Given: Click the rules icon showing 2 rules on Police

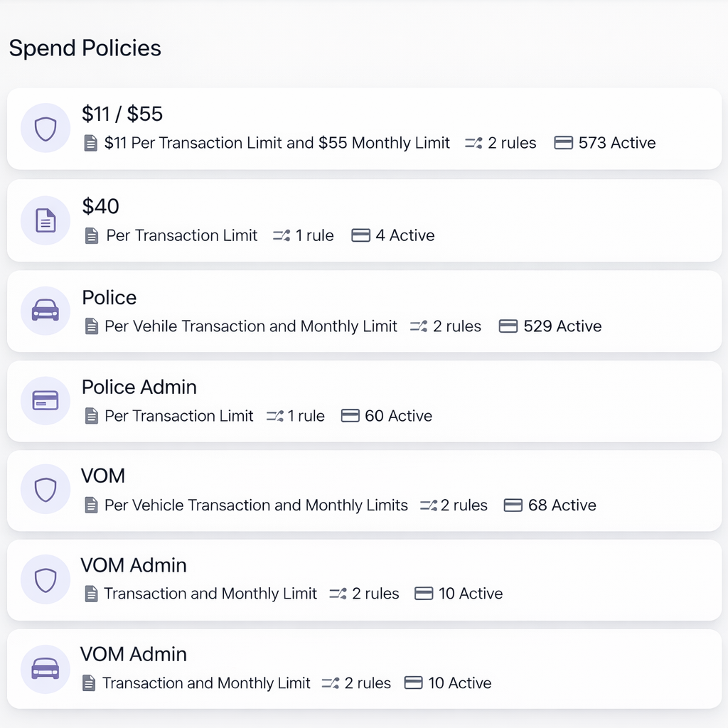Looking at the screenshot, I should pyautogui.click(x=418, y=326).
